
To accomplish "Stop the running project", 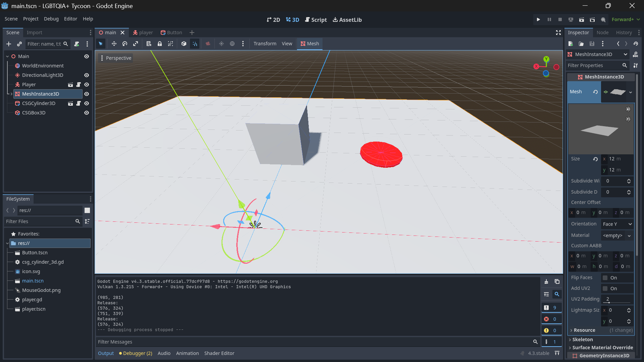I will [x=560, y=19].
